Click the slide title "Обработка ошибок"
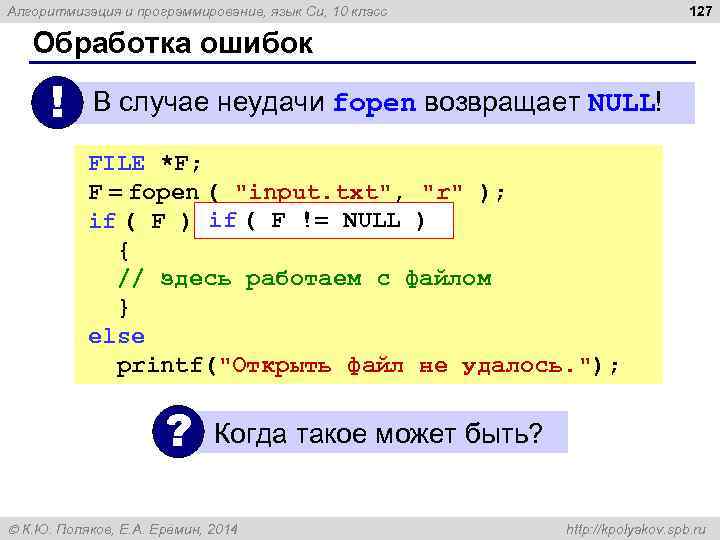 tap(173, 43)
